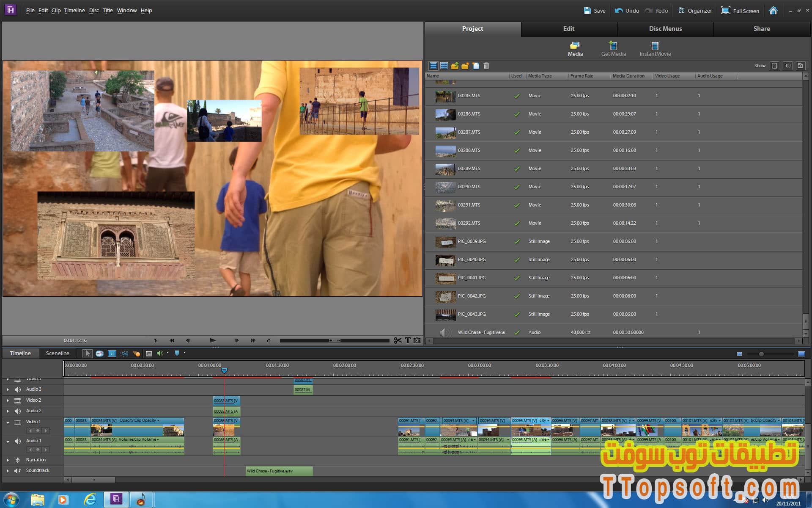Toggle the Audio 2 track speaker icon
This screenshot has height=508, width=812.
(x=18, y=411)
